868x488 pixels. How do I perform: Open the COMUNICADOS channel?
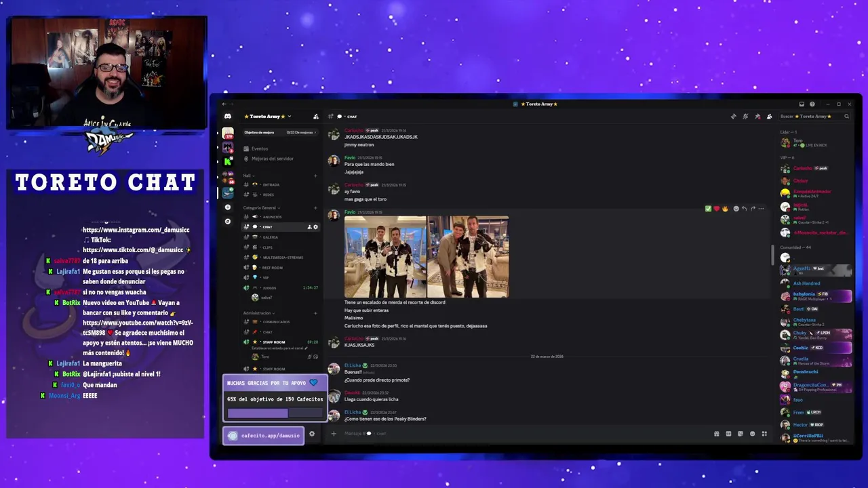point(281,322)
